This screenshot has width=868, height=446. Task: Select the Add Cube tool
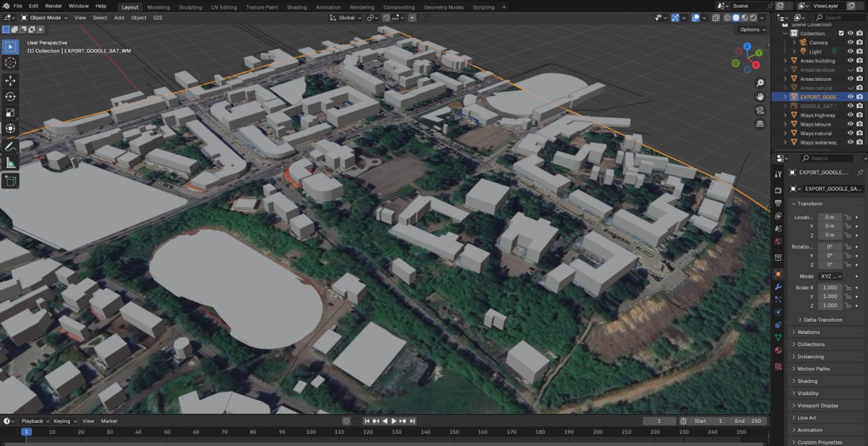pyautogui.click(x=10, y=181)
